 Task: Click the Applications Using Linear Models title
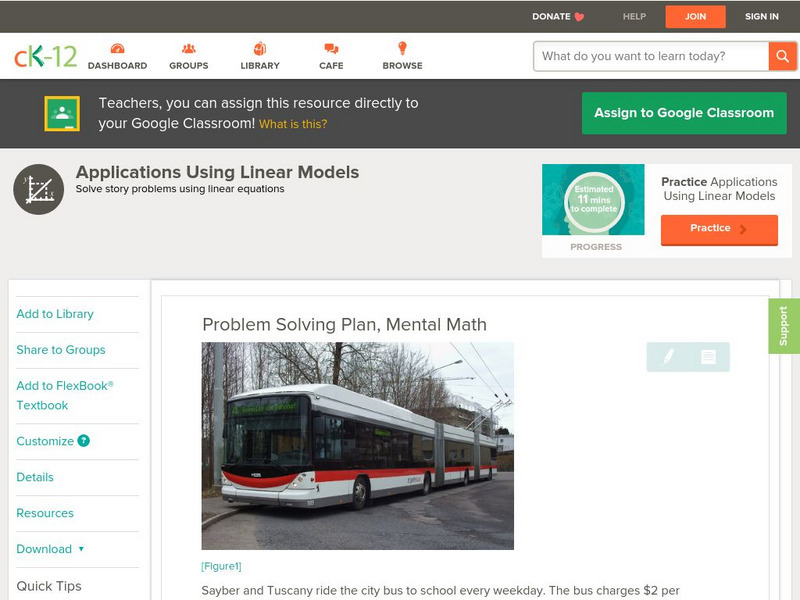point(217,172)
